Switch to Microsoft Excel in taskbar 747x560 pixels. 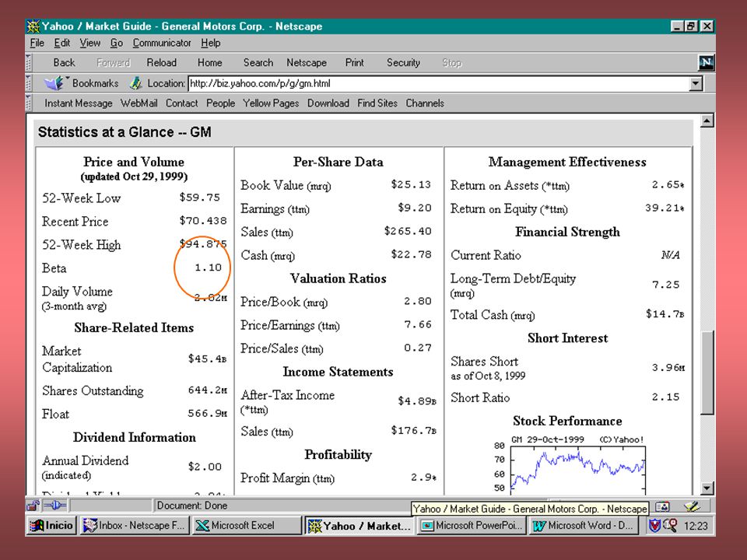point(247,525)
